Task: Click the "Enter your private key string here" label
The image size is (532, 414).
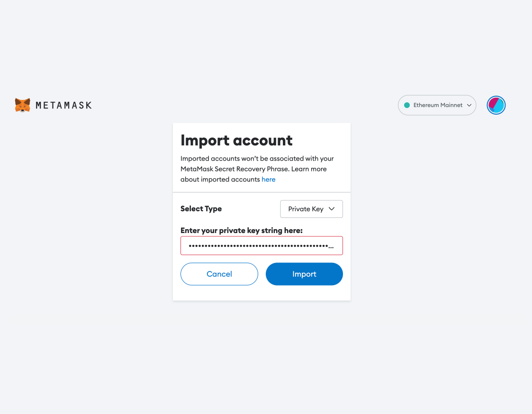Action: pos(241,231)
